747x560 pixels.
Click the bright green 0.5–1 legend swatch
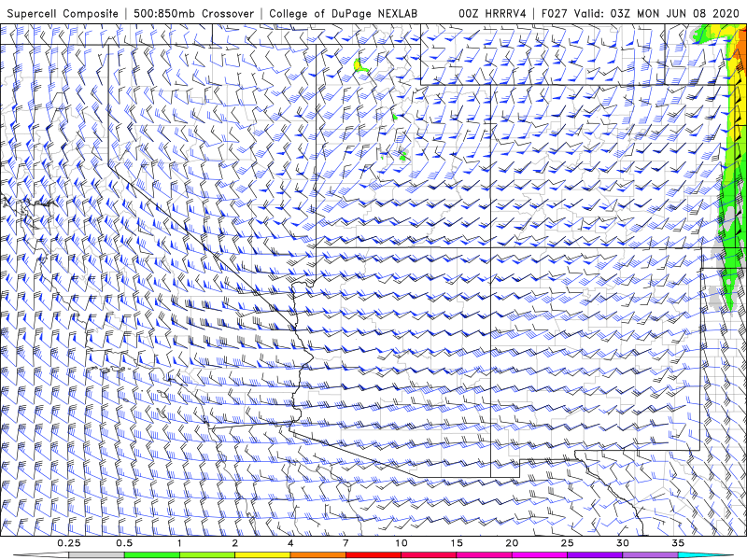152,555
